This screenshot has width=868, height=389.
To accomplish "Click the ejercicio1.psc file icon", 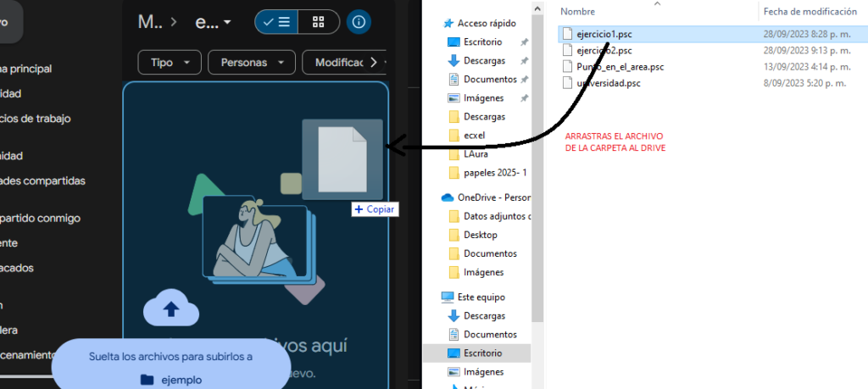I will [x=567, y=35].
